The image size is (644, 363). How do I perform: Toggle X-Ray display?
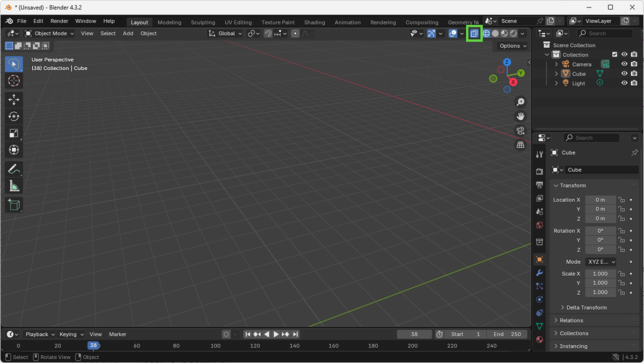(x=474, y=33)
